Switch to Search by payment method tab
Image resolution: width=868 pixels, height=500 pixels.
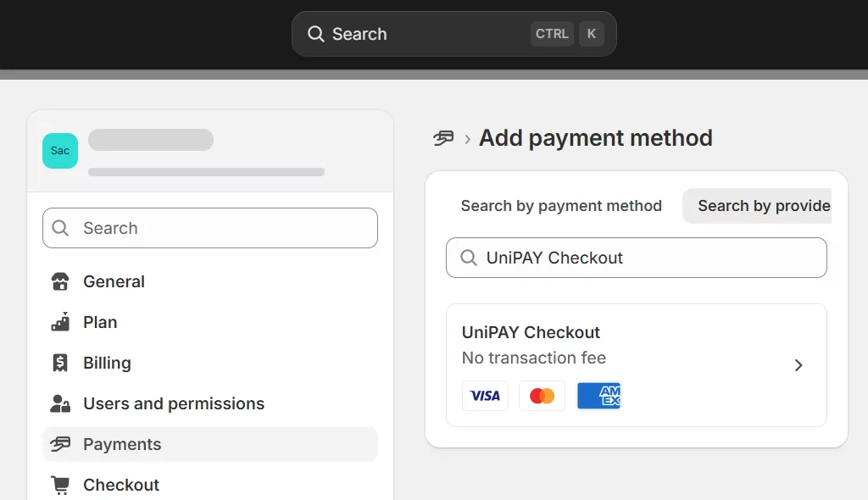tap(561, 206)
